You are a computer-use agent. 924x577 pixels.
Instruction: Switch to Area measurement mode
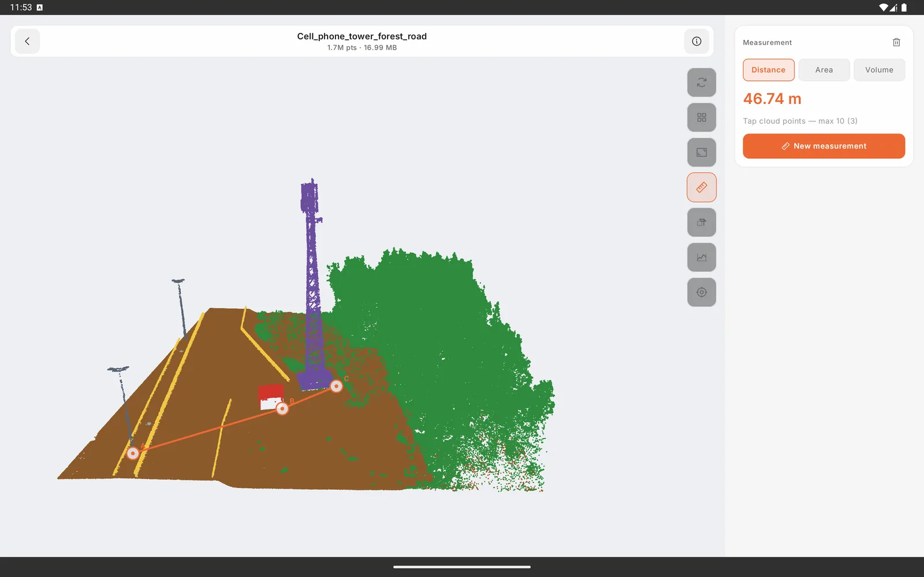click(824, 70)
